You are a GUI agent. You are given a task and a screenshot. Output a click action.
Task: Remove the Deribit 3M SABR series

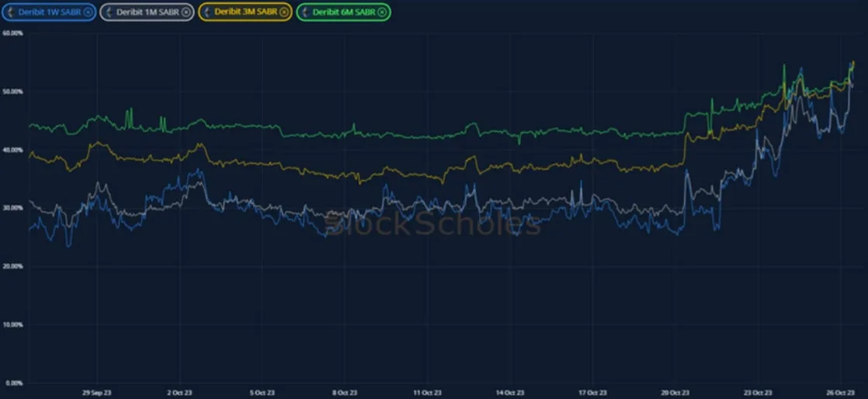pyautogui.click(x=283, y=12)
